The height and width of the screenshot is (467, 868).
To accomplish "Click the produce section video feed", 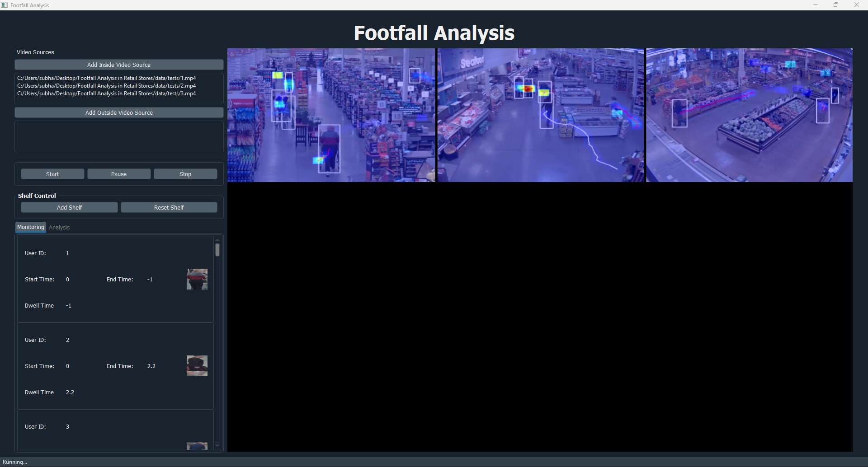I will click(749, 115).
